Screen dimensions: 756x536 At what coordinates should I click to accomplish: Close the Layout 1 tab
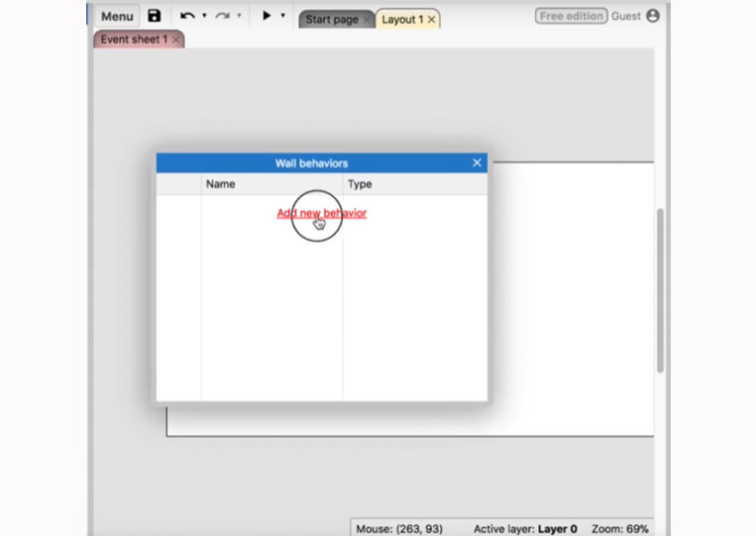click(x=432, y=20)
